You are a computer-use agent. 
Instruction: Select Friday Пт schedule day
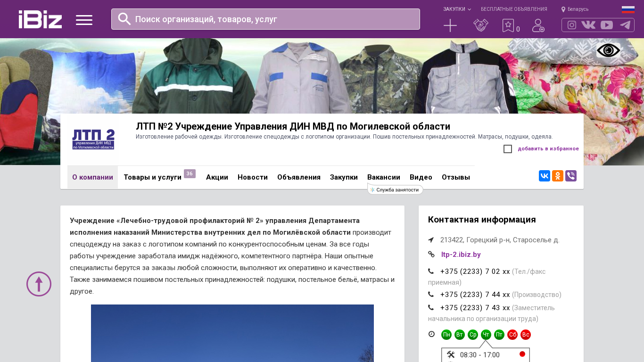[499, 335]
